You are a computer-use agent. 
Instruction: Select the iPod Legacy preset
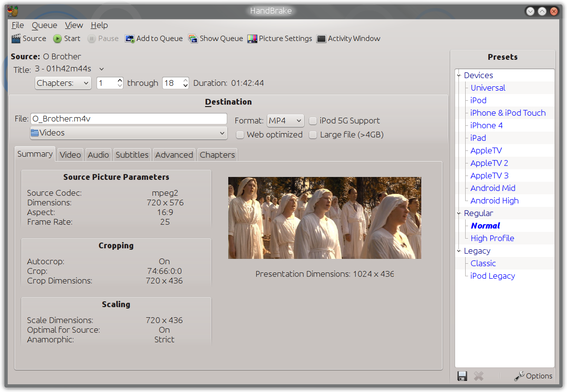click(x=493, y=276)
